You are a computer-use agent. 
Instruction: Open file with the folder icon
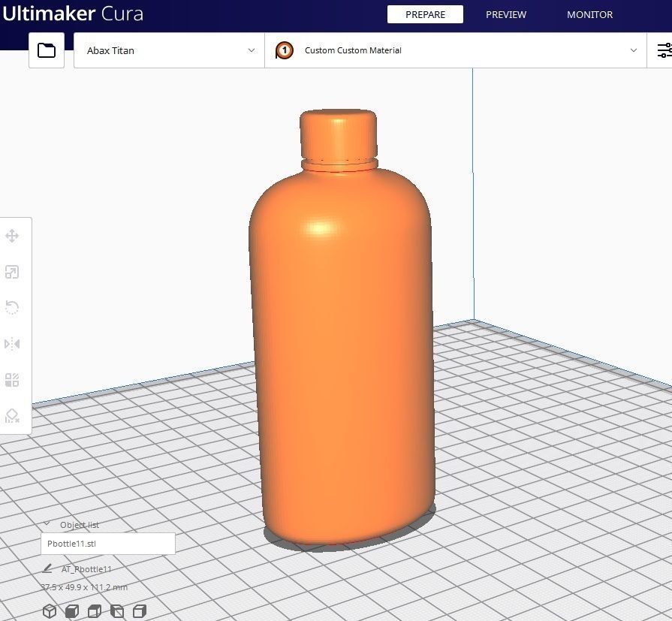point(47,50)
